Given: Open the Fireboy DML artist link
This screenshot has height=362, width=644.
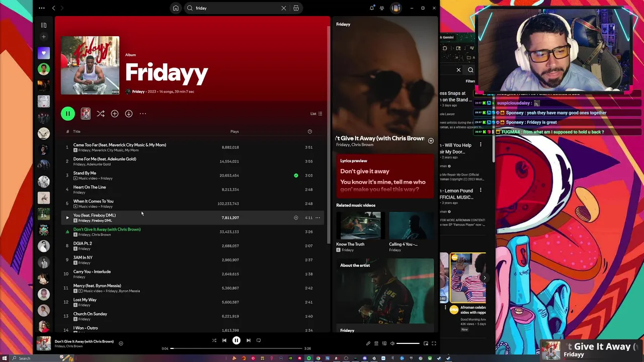Looking at the screenshot, I should 102,221.
